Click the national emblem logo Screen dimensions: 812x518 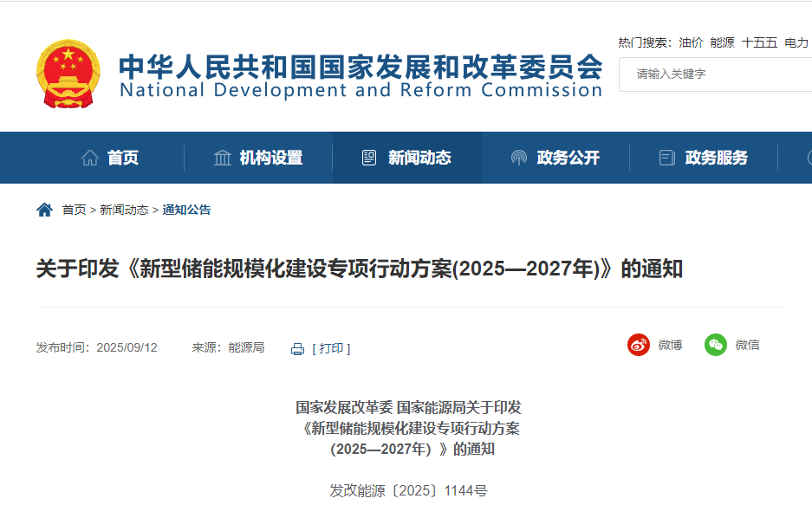point(68,74)
